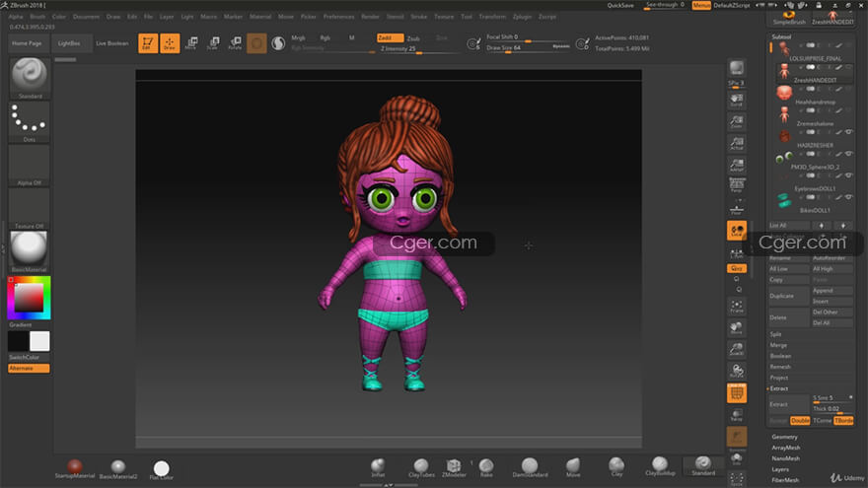Click the Gizmo 3D circle icon
This screenshot has width=868, height=488.
[x=256, y=43]
